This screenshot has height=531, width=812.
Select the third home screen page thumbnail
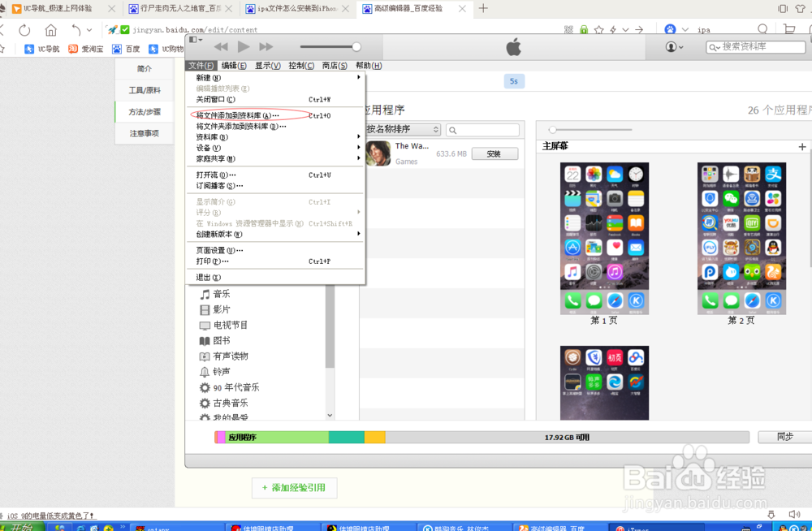pyautogui.click(x=604, y=383)
